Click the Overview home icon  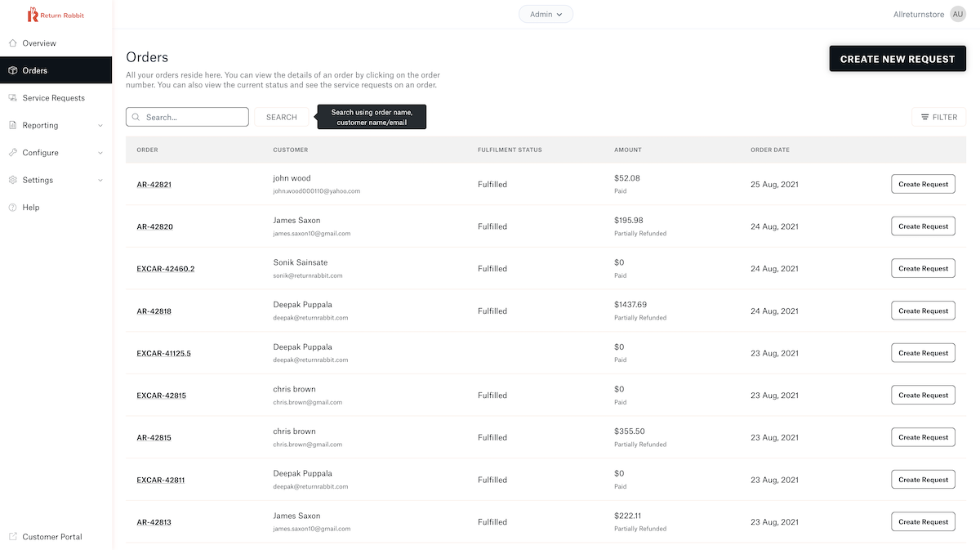point(13,43)
